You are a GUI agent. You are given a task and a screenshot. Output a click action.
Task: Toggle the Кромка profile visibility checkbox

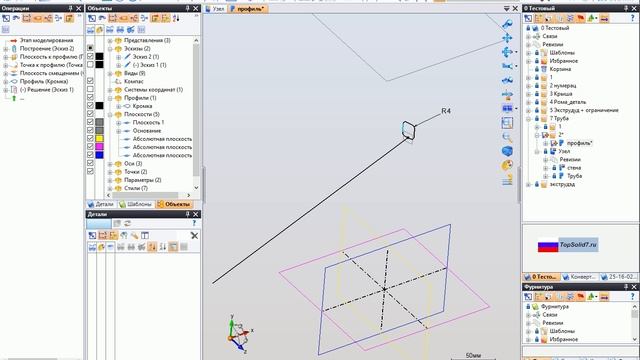90,105
